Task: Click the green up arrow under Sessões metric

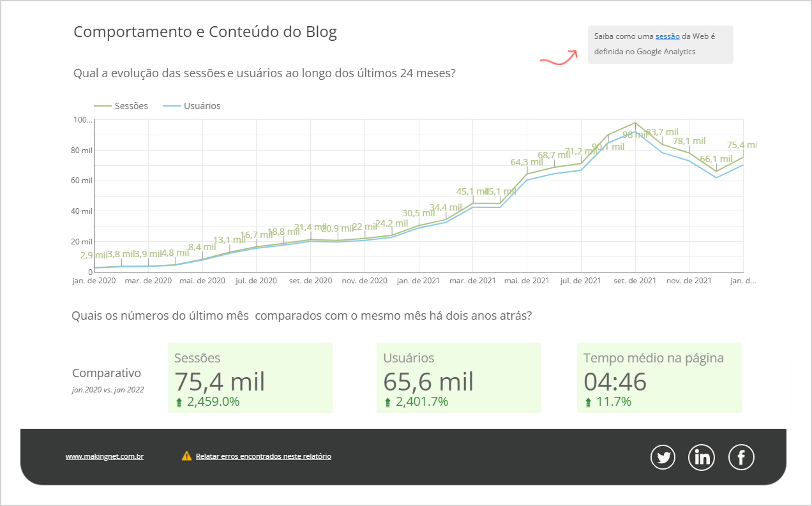Action: (x=180, y=401)
